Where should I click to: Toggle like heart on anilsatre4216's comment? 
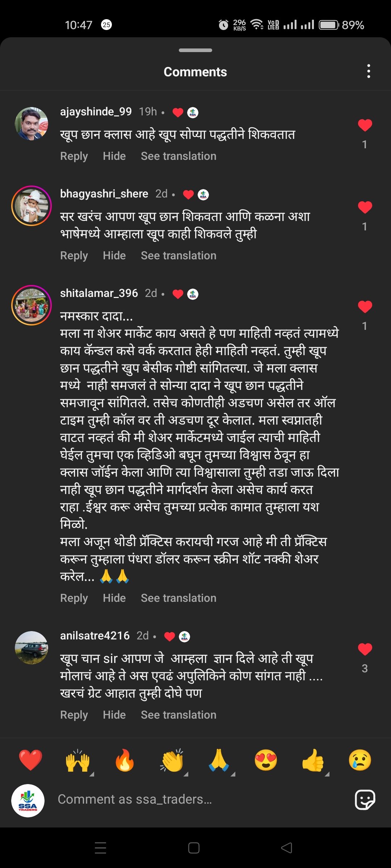coord(365,650)
